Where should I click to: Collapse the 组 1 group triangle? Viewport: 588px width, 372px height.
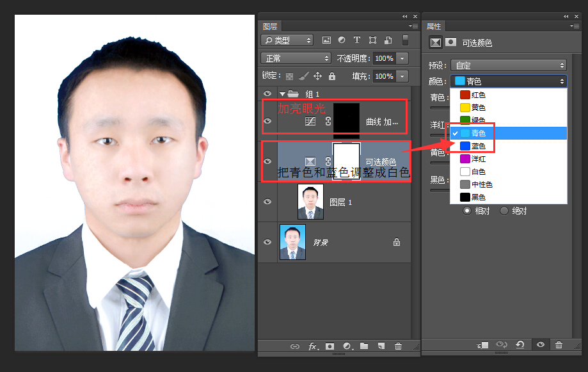(282, 94)
